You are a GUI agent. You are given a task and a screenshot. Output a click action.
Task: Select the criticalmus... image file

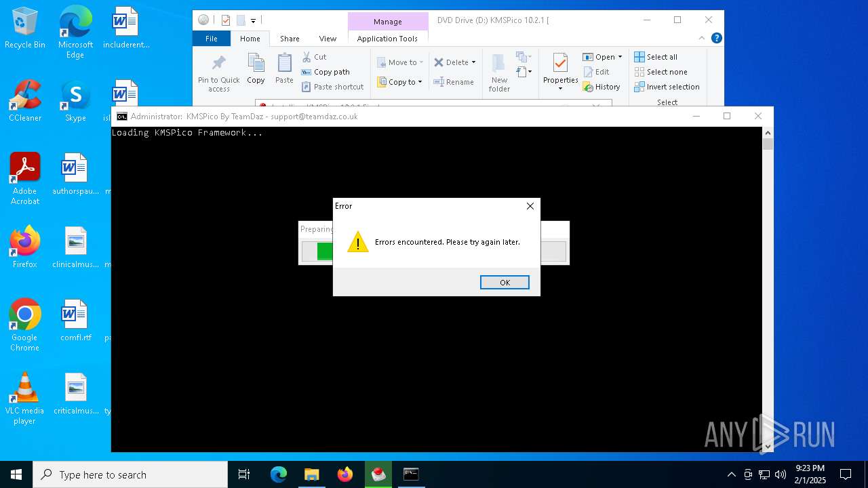click(75, 393)
